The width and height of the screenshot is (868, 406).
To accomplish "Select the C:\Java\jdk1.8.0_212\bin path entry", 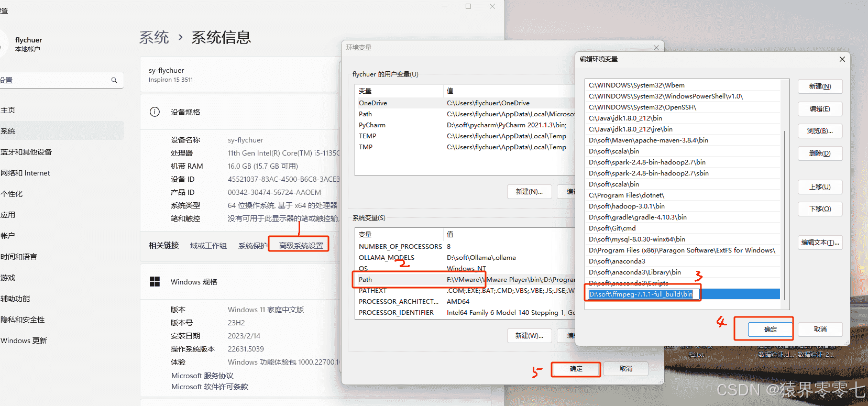I will coord(684,118).
